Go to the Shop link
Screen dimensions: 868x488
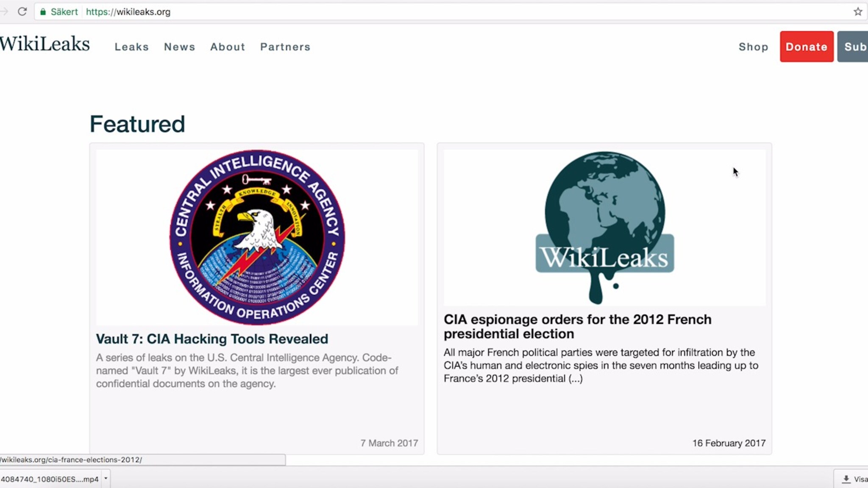[x=753, y=47]
